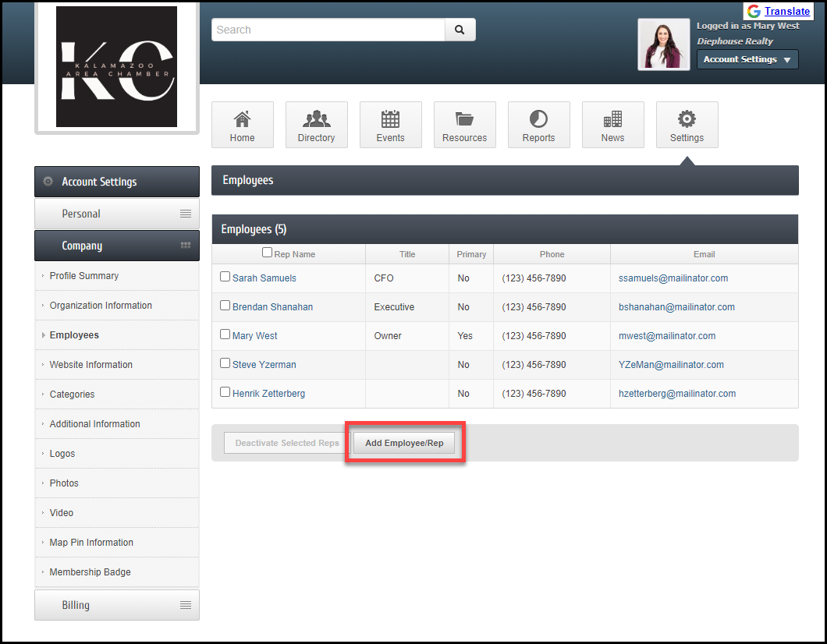Expand the Personal sidebar section
Screen dimensions: 827x644
(x=117, y=214)
